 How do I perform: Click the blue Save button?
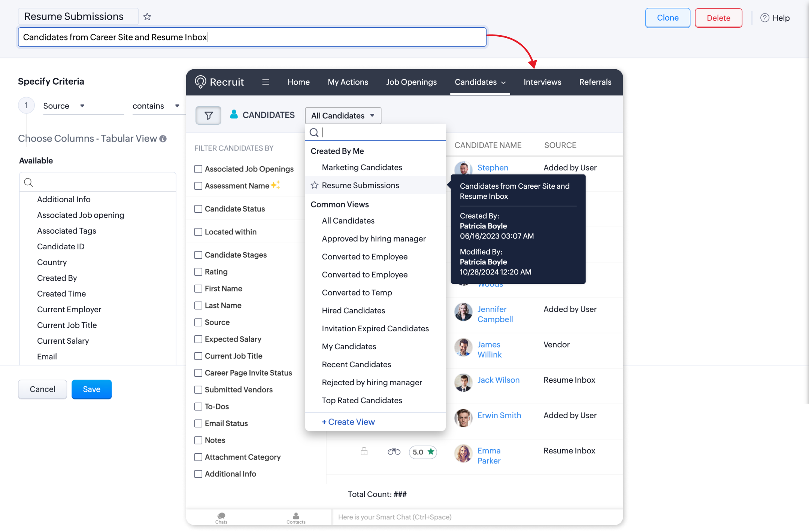tap(91, 389)
